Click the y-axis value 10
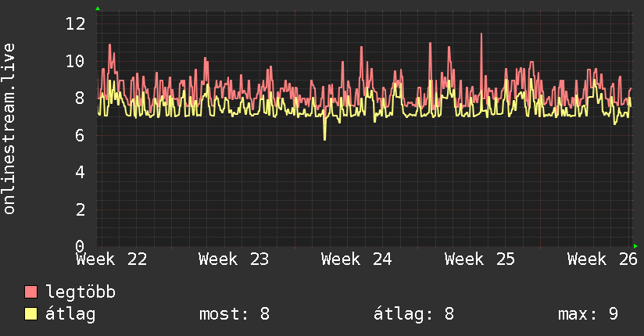644x336 pixels. [76, 61]
